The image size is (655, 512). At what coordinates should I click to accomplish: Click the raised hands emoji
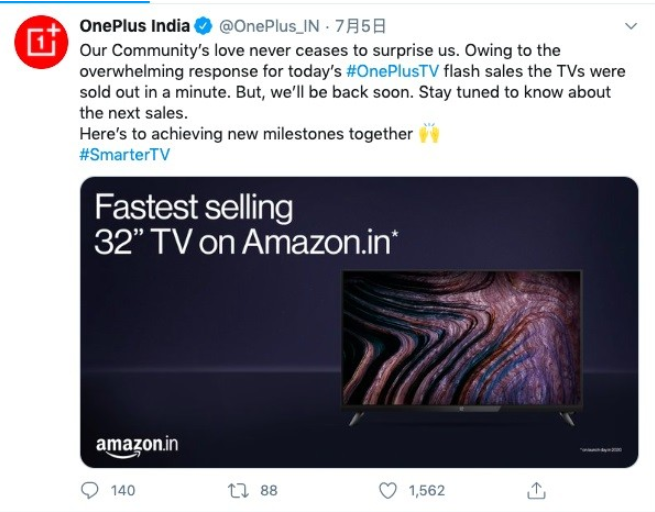tap(429, 134)
